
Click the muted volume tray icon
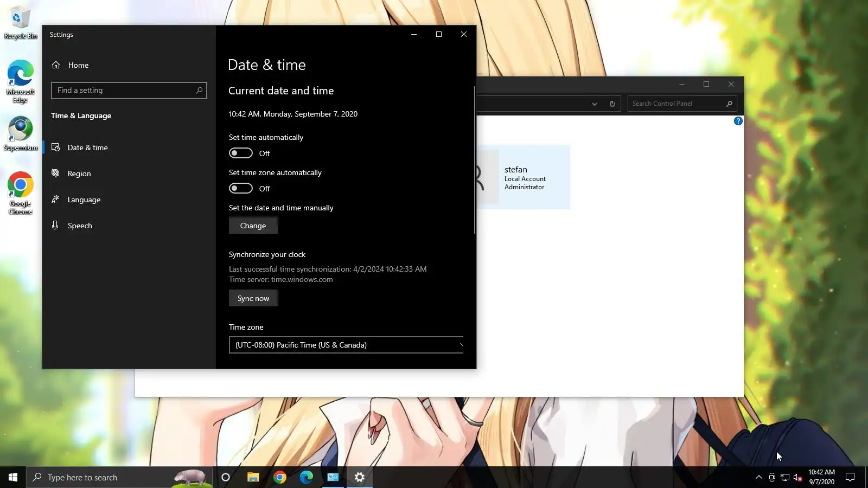pos(798,478)
